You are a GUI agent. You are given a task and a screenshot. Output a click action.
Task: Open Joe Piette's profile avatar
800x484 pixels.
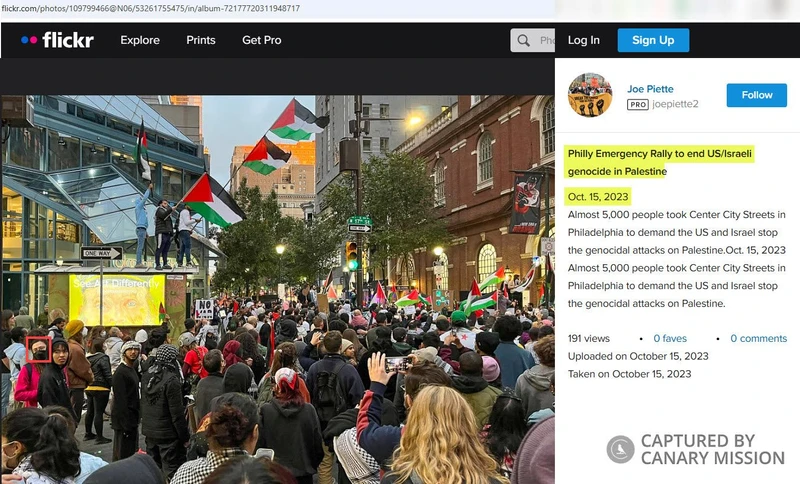[589, 95]
